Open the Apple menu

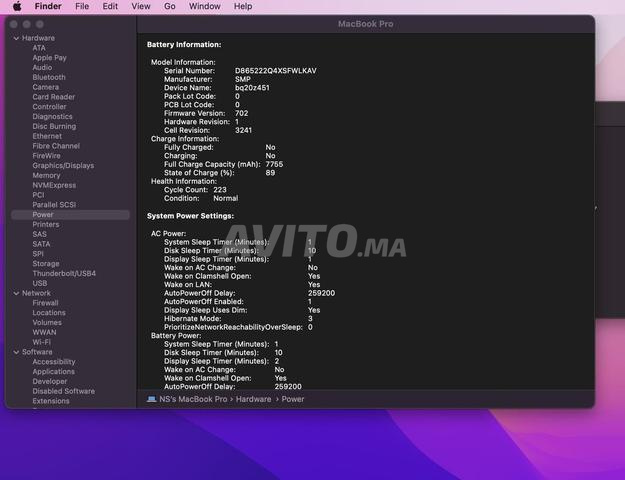point(17,6)
